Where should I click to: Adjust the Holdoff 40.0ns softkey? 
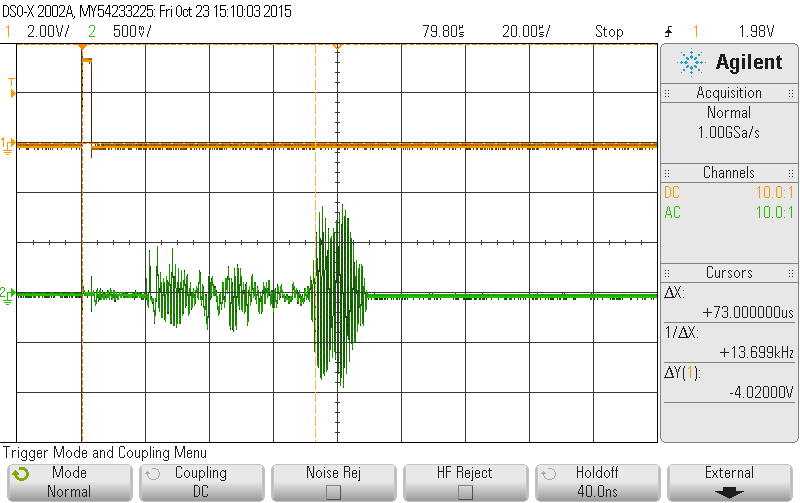[x=597, y=482]
